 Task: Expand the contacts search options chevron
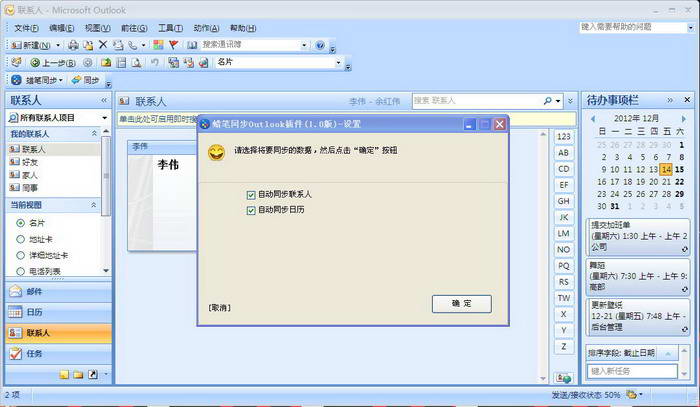coord(570,101)
